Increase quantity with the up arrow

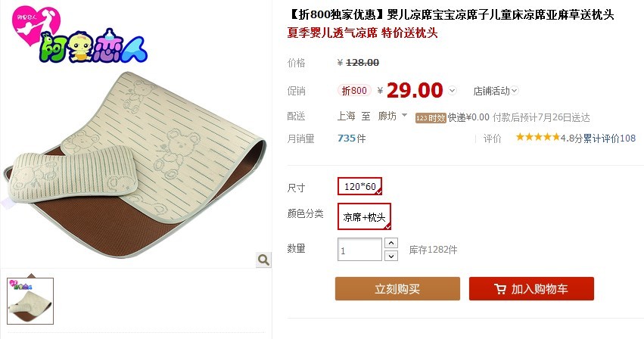[391, 243]
